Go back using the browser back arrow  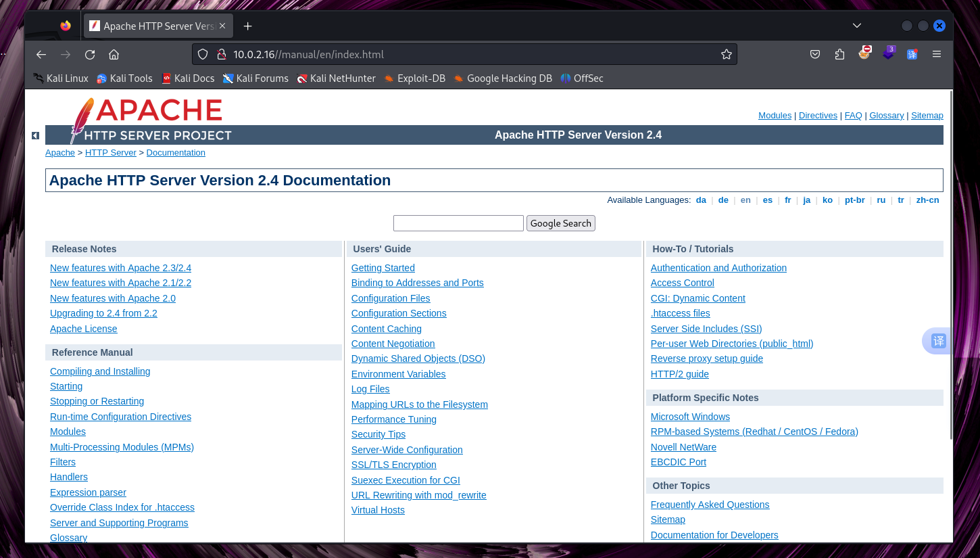click(x=41, y=54)
